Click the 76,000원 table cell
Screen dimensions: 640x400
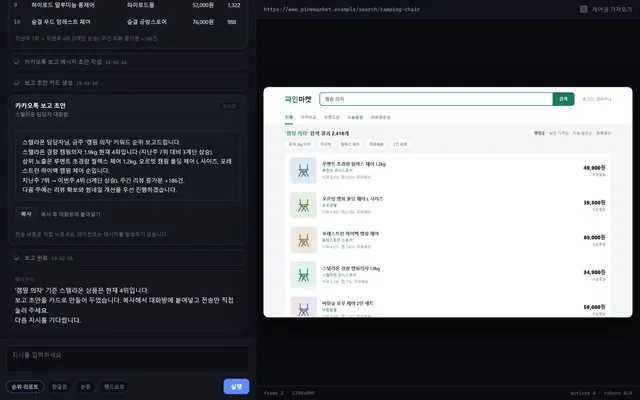coord(203,22)
